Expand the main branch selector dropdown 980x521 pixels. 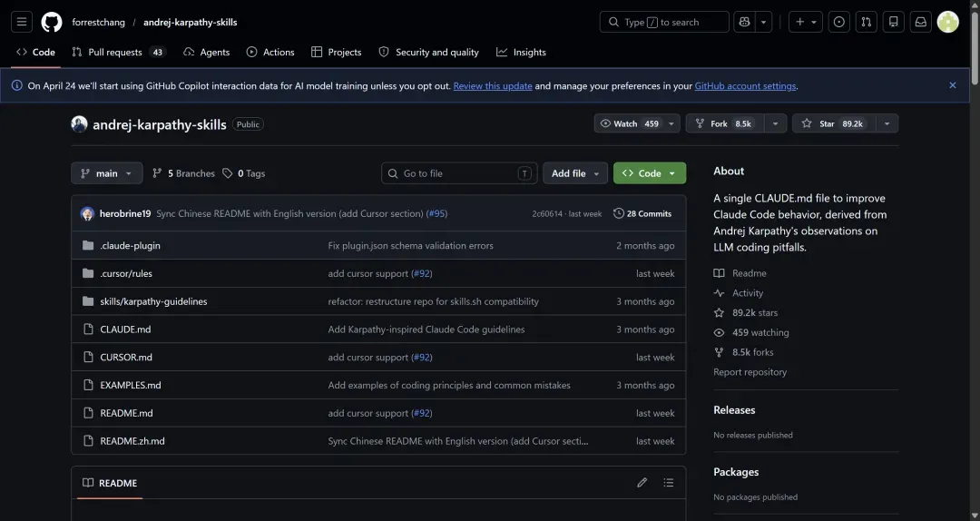click(107, 173)
